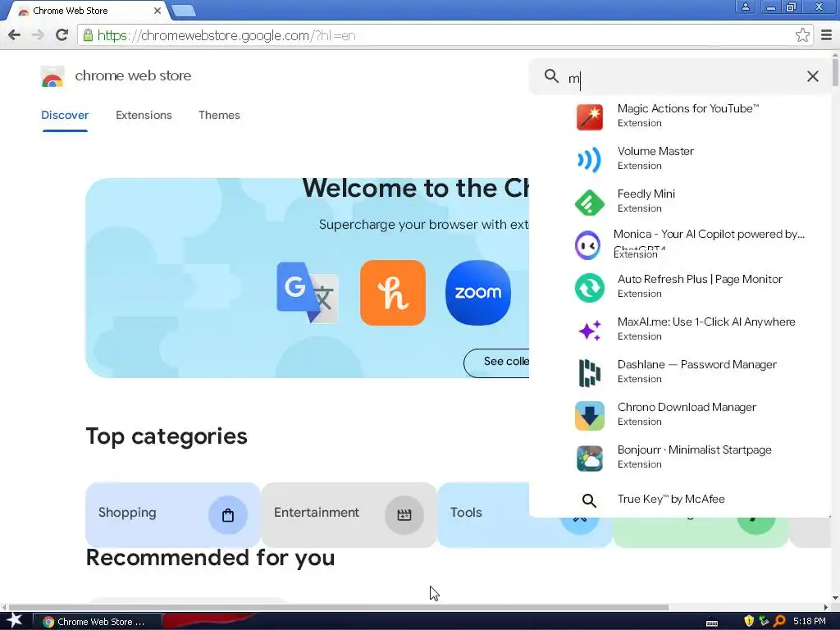Click Chrome Web Store taskbar button
The image size is (840, 630).
[x=97, y=622]
